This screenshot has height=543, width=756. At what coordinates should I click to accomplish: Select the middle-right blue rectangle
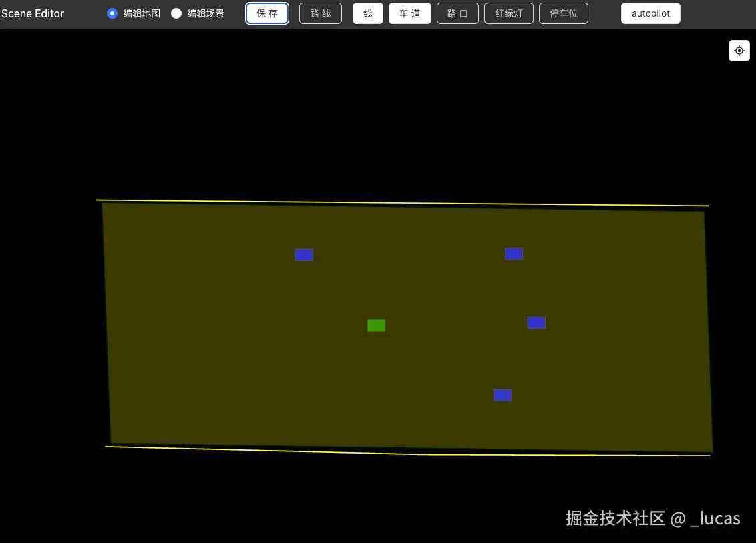(x=536, y=323)
